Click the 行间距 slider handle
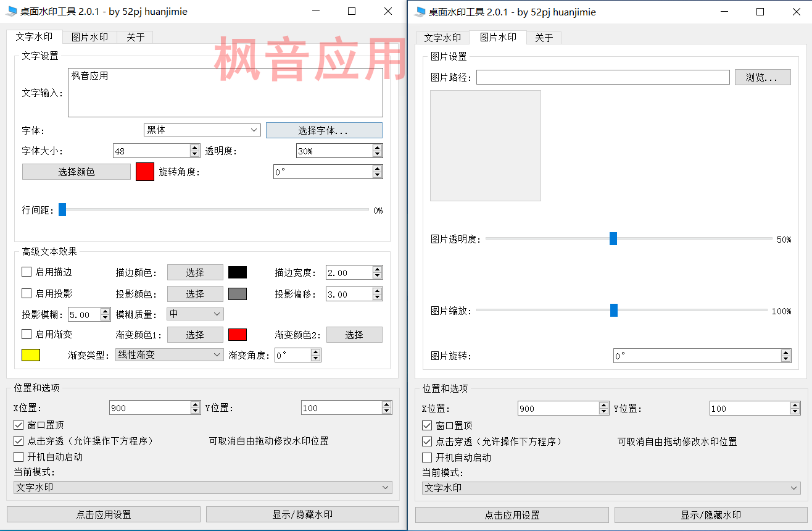The height and width of the screenshot is (531, 812). coord(62,210)
